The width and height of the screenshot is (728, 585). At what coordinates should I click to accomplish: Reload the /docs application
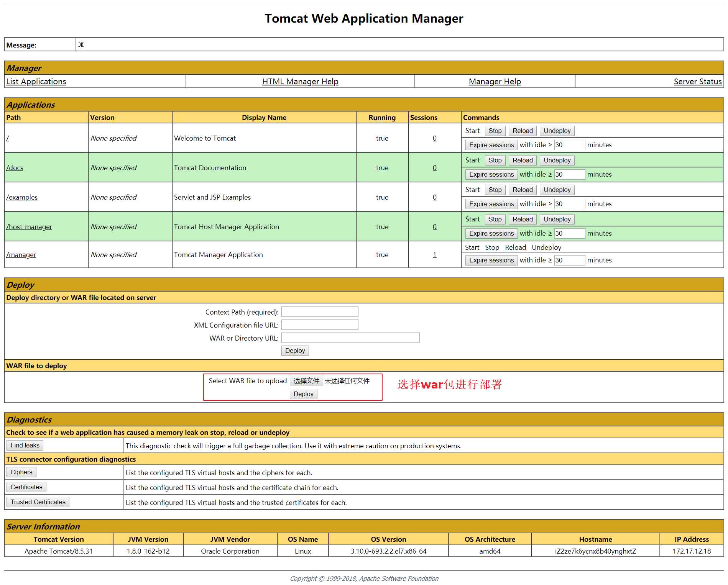523,160
